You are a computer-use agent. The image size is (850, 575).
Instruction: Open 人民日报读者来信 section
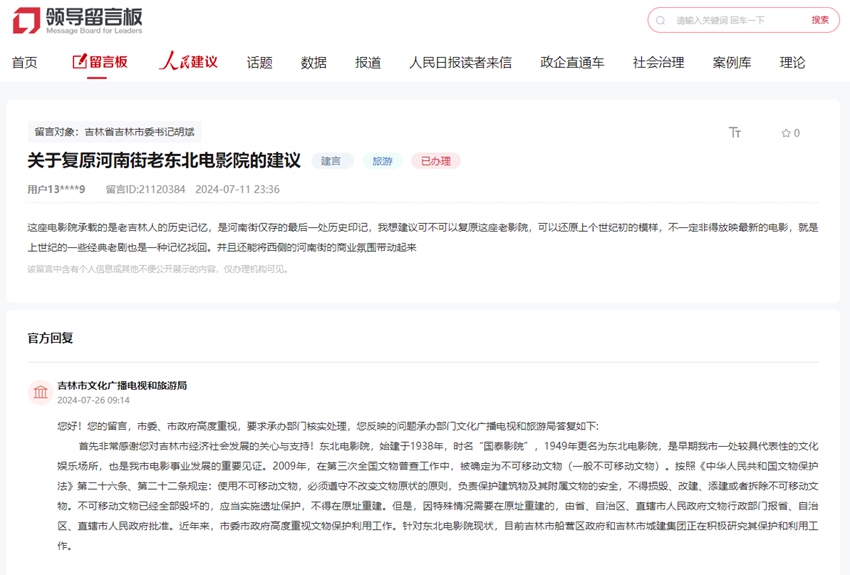460,62
